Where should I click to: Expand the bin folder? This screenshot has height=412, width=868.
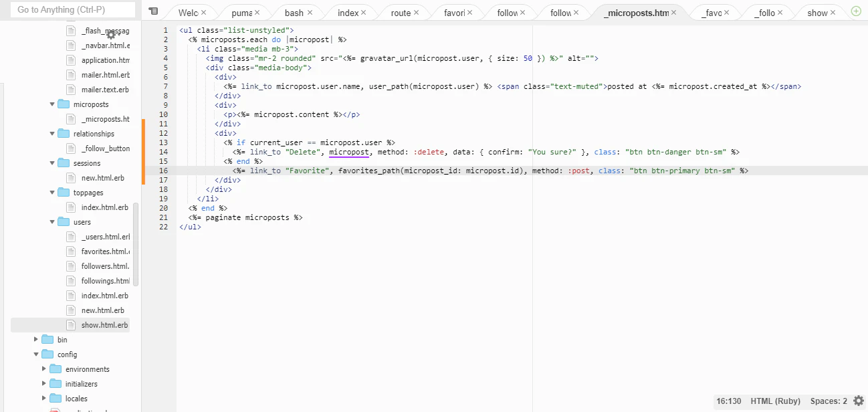coord(36,339)
